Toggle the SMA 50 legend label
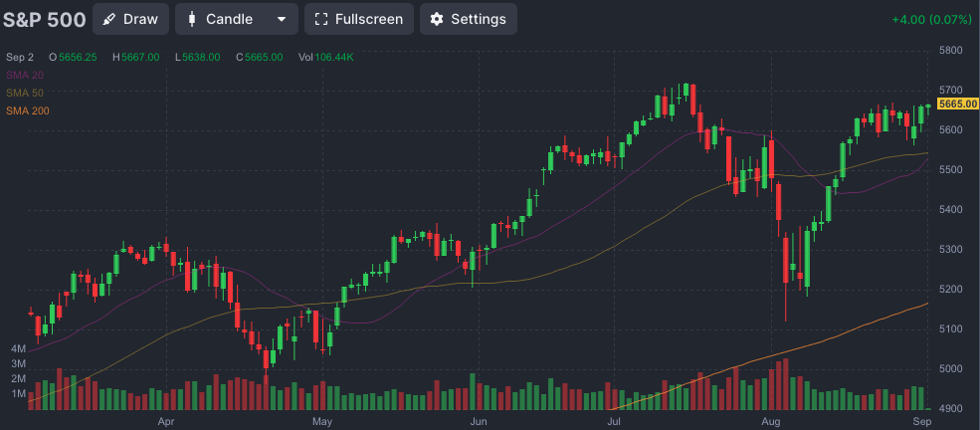980x430 pixels. point(24,93)
